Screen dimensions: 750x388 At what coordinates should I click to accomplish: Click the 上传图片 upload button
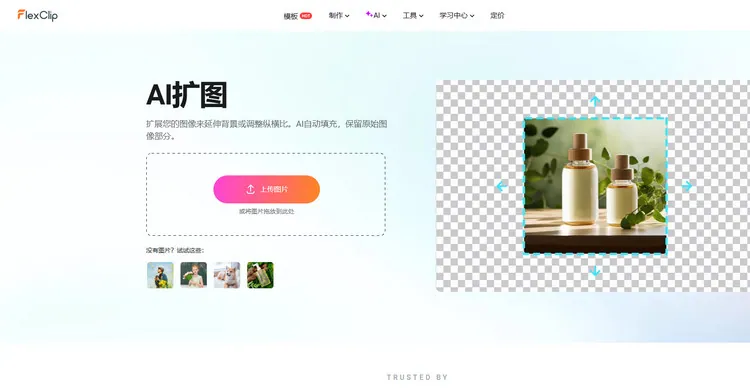point(266,189)
